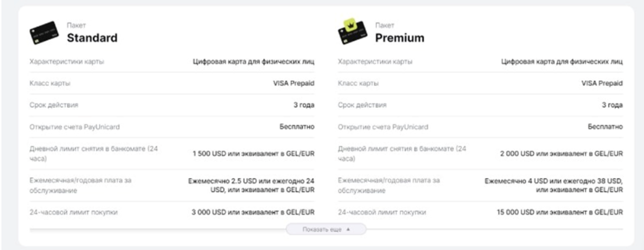Click the 'Premium' package title
This screenshot has width=644, height=250.
(399, 38)
